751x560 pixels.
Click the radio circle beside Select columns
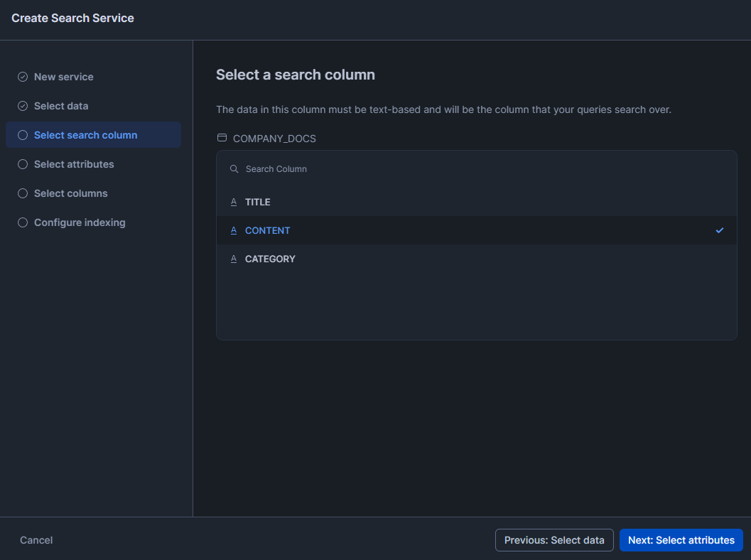21,193
